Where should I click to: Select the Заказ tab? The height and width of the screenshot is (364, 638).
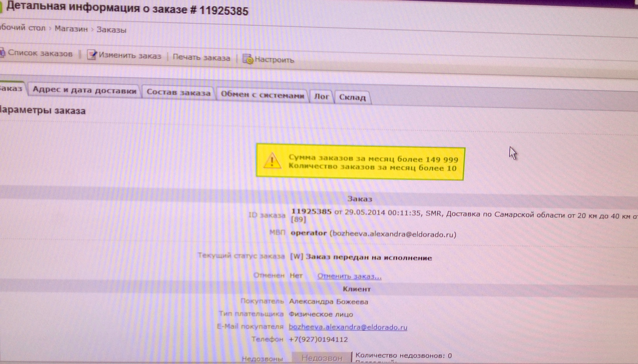[x=11, y=88]
